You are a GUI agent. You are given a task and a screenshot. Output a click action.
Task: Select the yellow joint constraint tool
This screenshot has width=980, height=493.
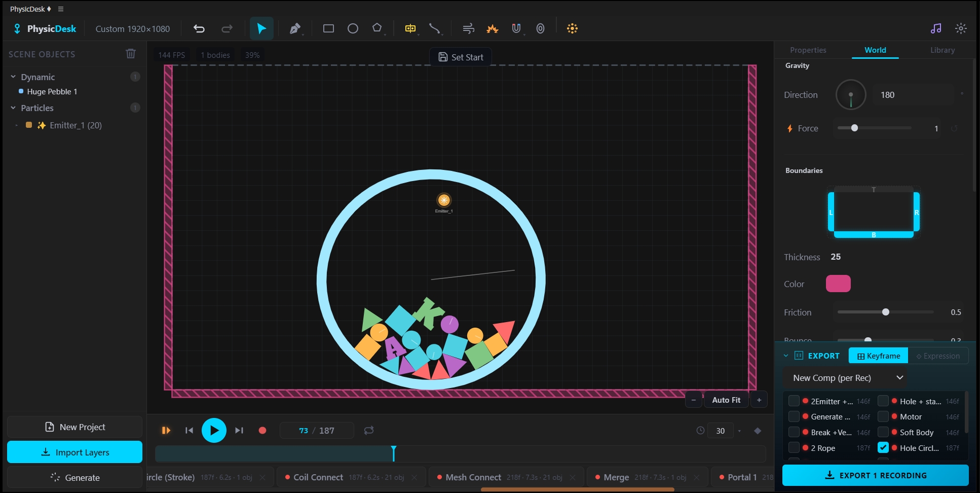pos(410,28)
